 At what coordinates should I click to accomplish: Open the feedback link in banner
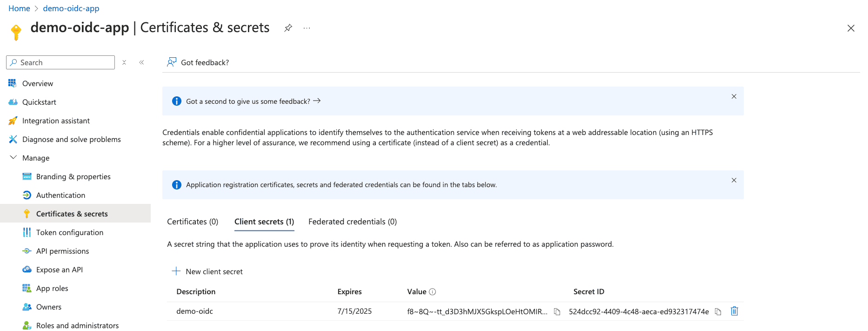click(x=254, y=101)
